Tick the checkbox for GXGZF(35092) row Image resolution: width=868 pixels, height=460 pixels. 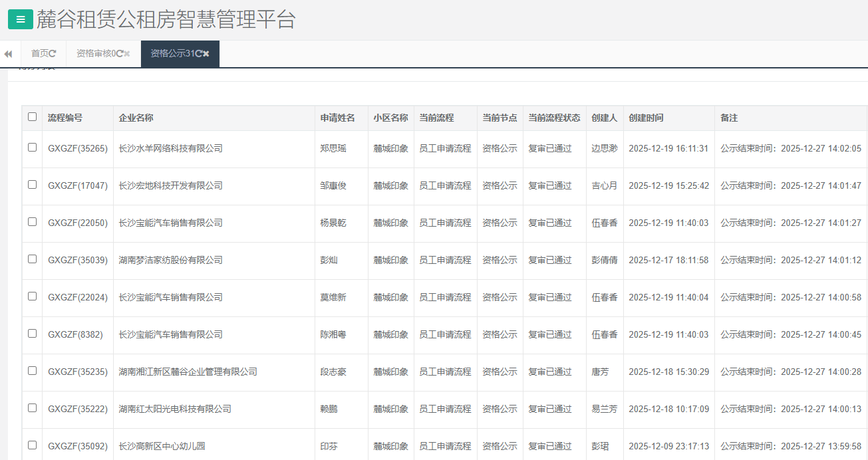tap(32, 445)
